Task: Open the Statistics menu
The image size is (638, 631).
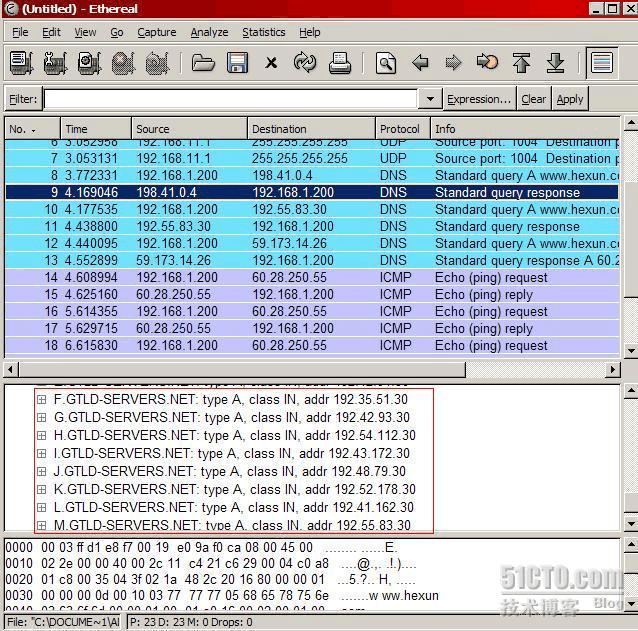Action: (263, 32)
